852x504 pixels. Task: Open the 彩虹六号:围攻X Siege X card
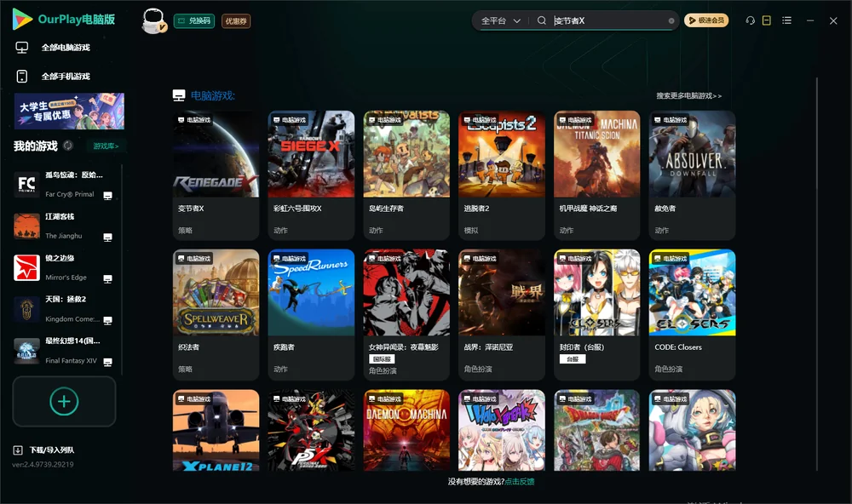(x=311, y=175)
